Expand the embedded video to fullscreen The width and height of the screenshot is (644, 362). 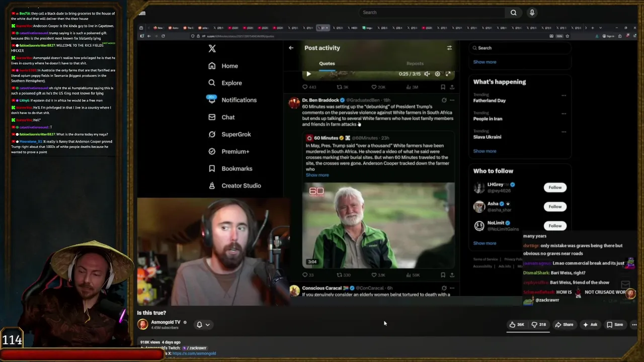pos(448,74)
